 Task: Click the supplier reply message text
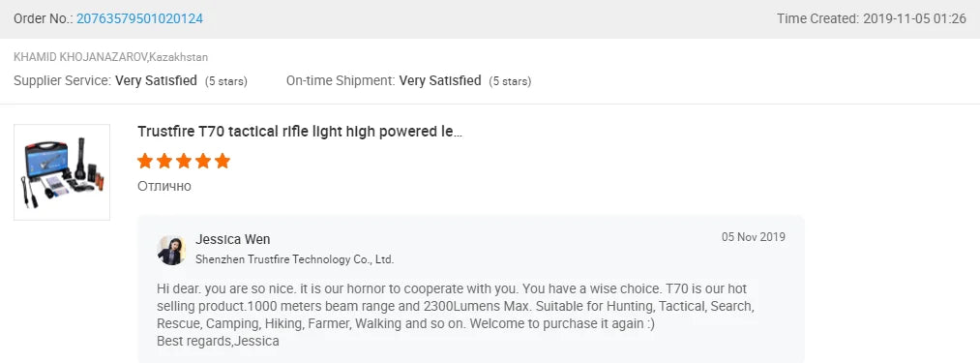(x=456, y=315)
